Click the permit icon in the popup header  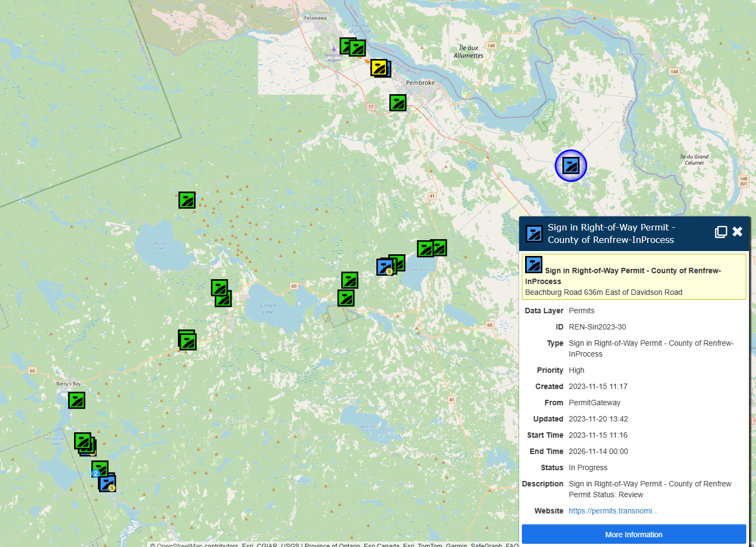point(534,234)
